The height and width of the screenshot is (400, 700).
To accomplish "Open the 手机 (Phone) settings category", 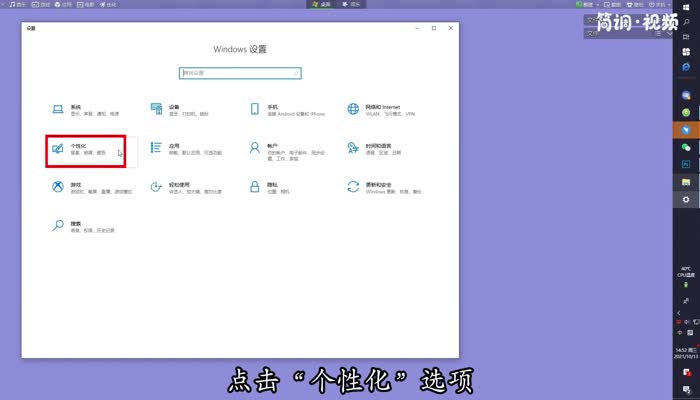I will pyautogui.click(x=272, y=109).
